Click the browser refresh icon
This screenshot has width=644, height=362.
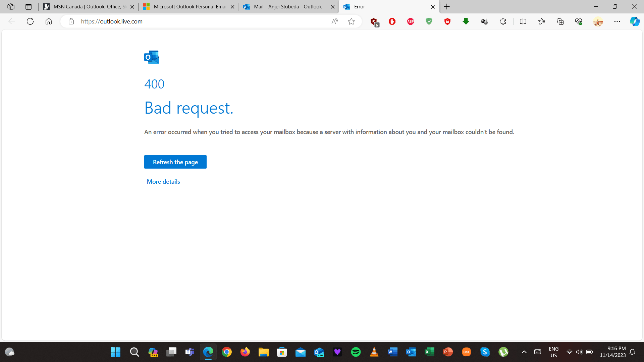[30, 21]
